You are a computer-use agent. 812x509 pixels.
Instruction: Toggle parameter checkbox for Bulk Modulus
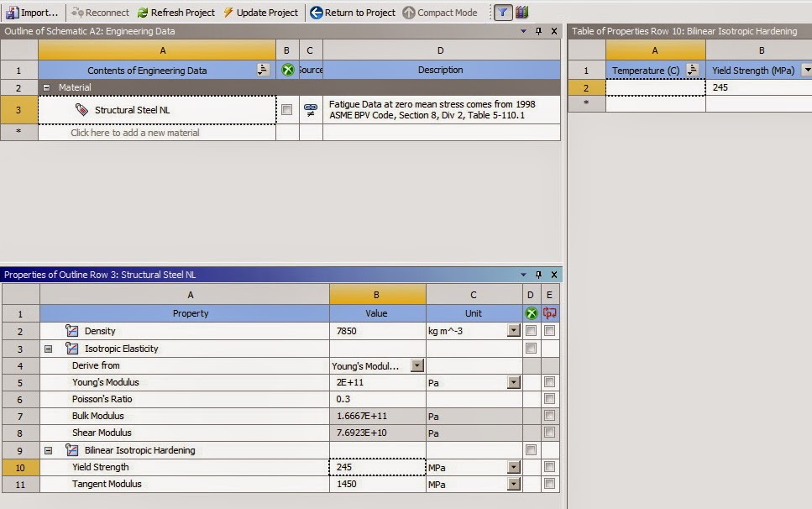[x=549, y=416]
